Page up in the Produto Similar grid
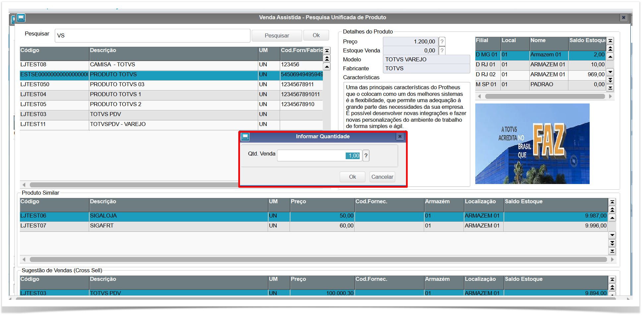The height and width of the screenshot is (316, 644). point(612,210)
